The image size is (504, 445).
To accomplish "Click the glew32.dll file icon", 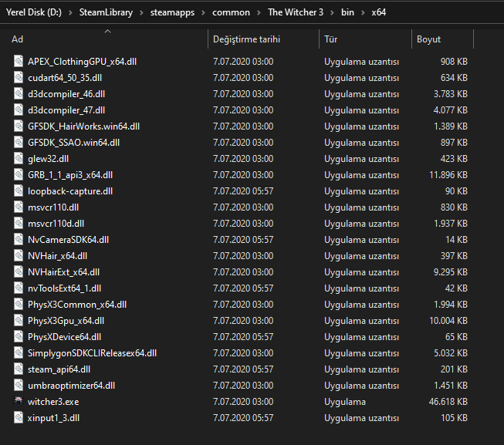I will (19, 158).
